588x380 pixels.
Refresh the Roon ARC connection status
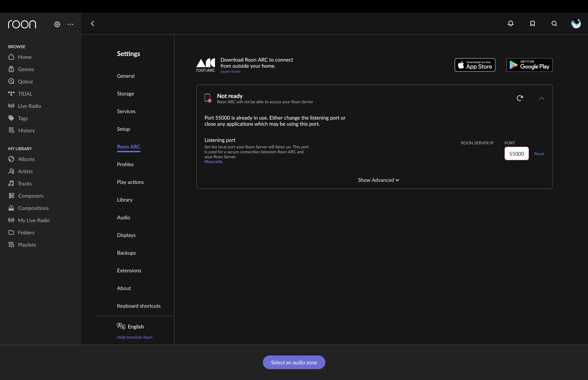point(520,98)
